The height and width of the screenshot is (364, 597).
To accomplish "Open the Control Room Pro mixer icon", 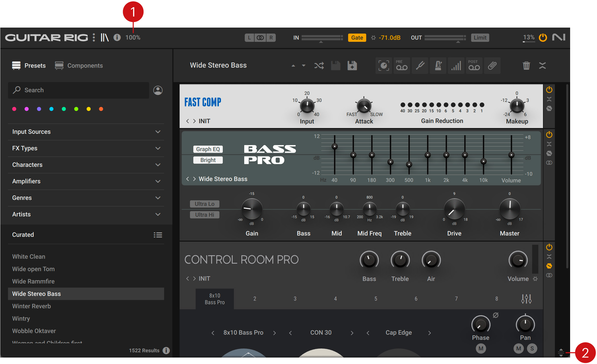I will click(x=526, y=299).
